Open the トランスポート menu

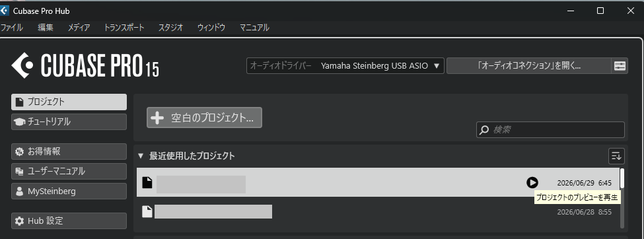[x=124, y=28]
